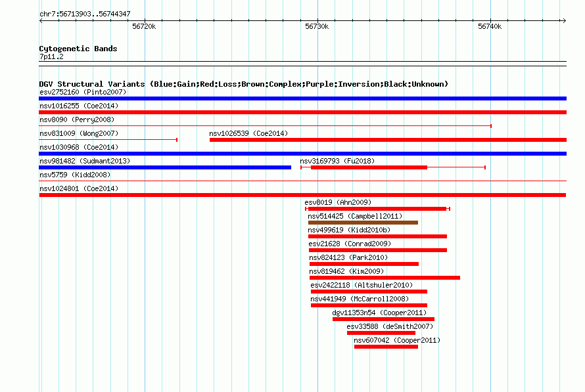Select the red nsv1016255 loss bar
585x392 pixels.
point(302,112)
